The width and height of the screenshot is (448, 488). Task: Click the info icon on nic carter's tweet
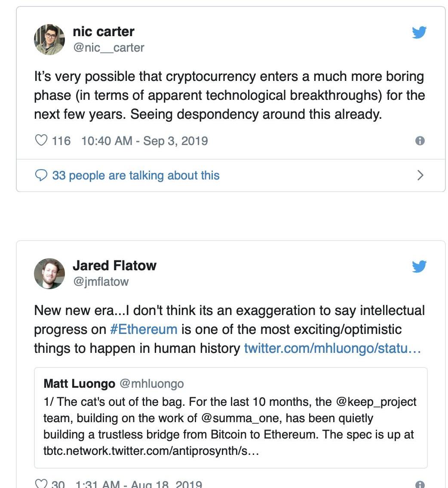point(420,141)
